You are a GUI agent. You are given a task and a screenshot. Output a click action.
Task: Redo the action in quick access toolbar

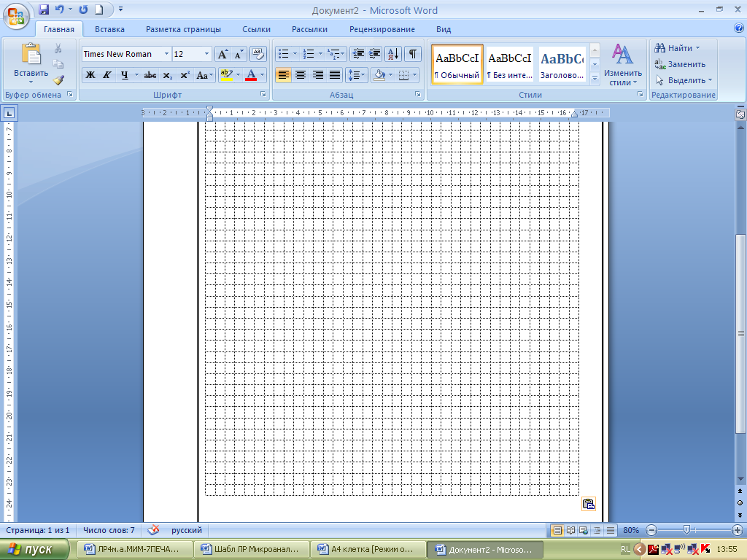(x=83, y=9)
